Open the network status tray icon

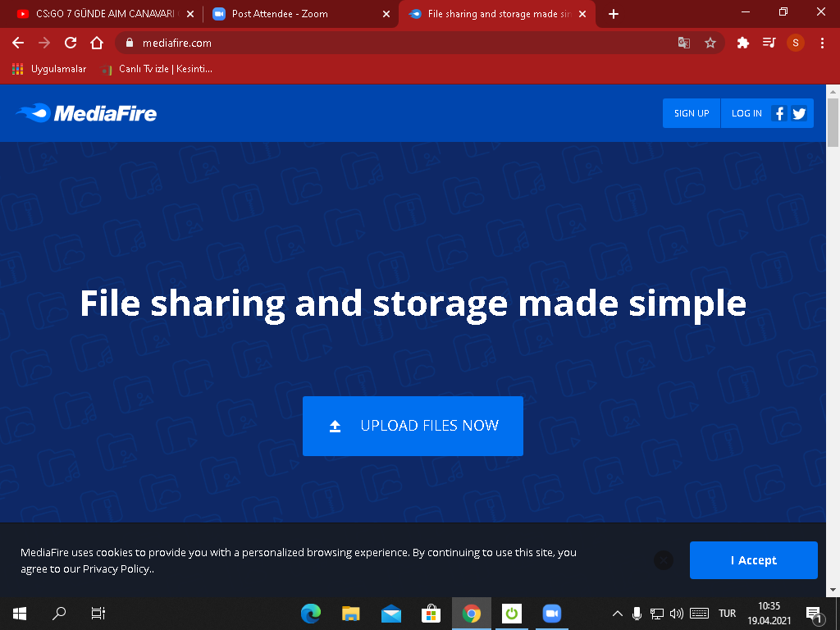click(657, 614)
